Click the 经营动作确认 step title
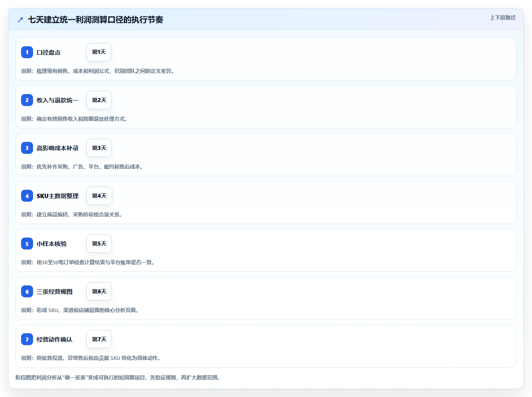Screen dimensions: 532x397 [55, 339]
